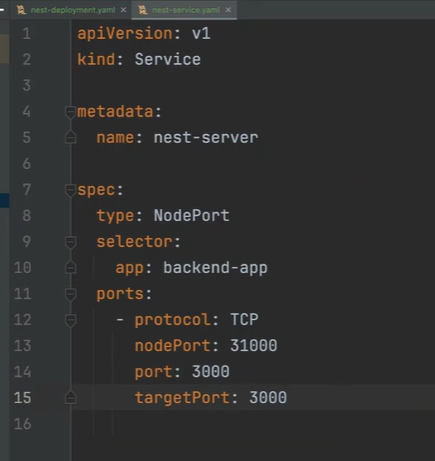Screen dimensions: 435x461
Task: Click the value 'Service'
Action: 168,59
